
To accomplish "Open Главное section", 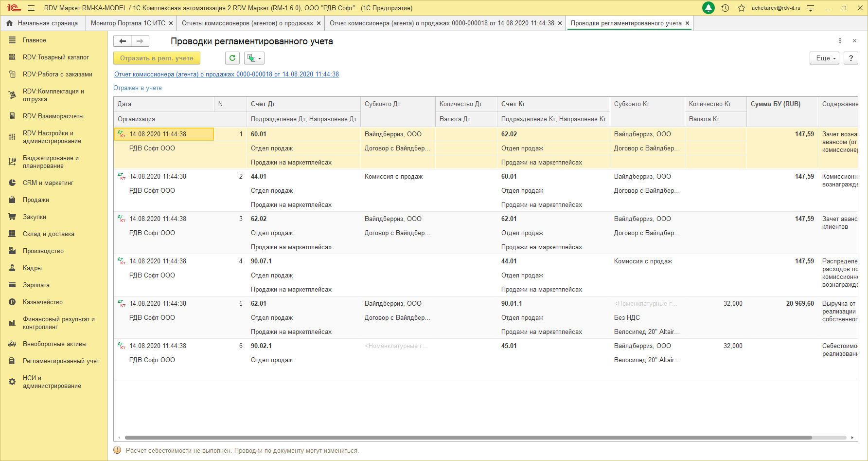I will point(35,40).
